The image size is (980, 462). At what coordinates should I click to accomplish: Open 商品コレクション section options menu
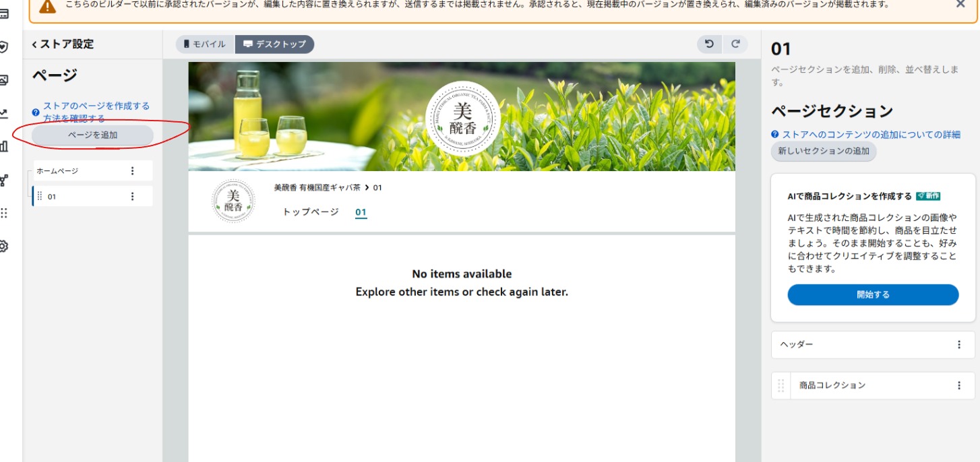point(959,386)
